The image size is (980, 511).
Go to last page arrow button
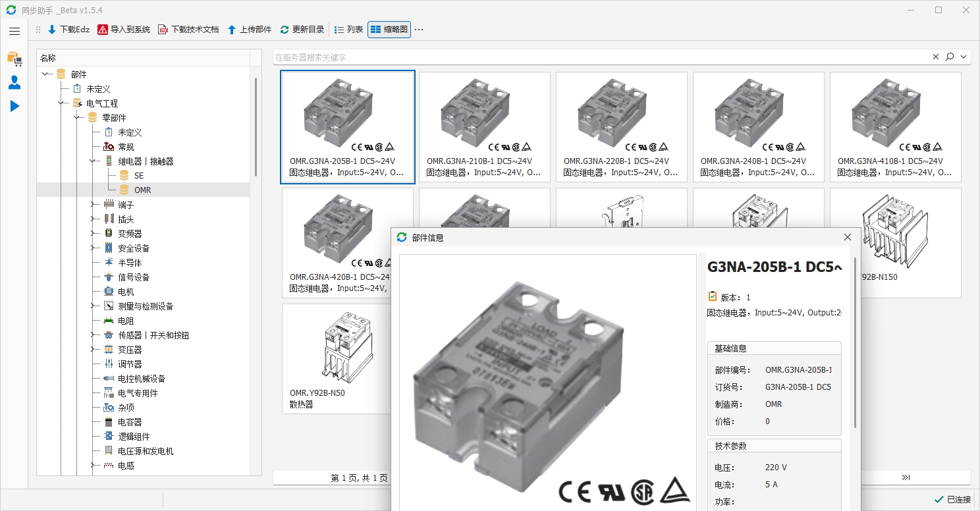click(x=906, y=477)
